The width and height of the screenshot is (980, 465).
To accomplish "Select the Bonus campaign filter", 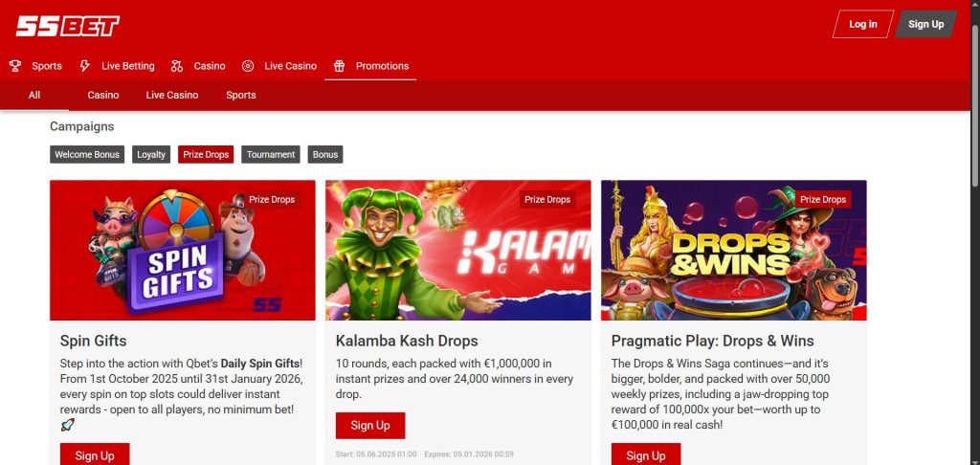I will [x=325, y=154].
